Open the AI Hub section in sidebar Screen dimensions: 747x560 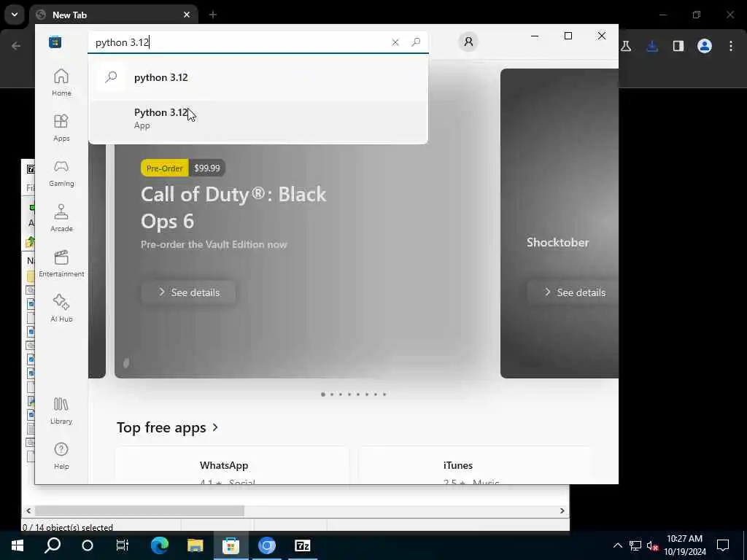tap(61, 308)
